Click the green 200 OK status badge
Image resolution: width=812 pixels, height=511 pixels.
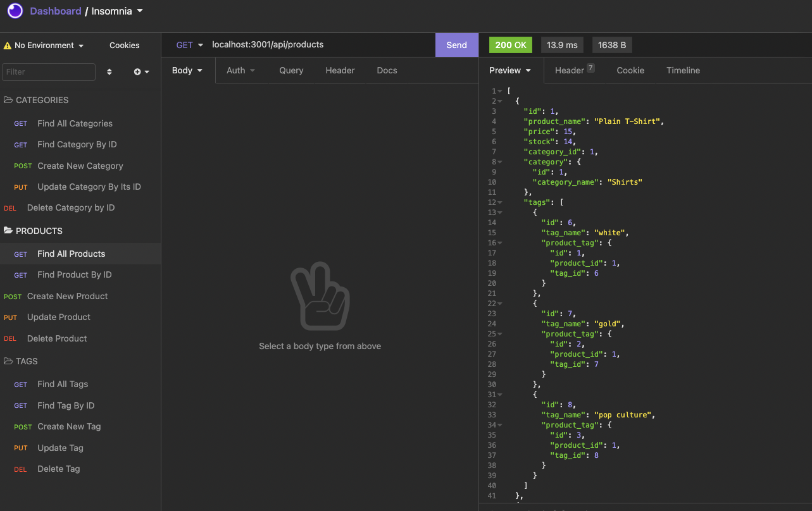pyautogui.click(x=510, y=45)
